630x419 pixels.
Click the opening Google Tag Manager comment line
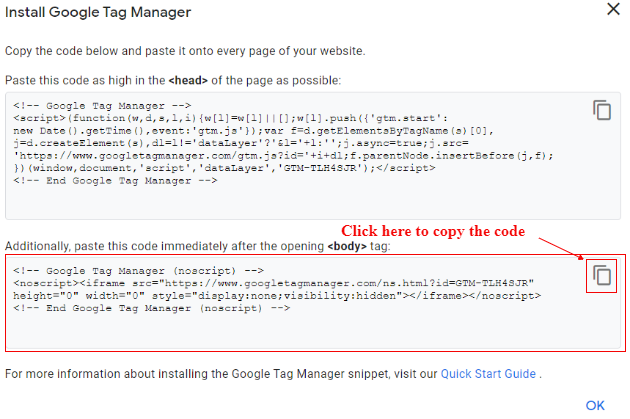pos(102,106)
